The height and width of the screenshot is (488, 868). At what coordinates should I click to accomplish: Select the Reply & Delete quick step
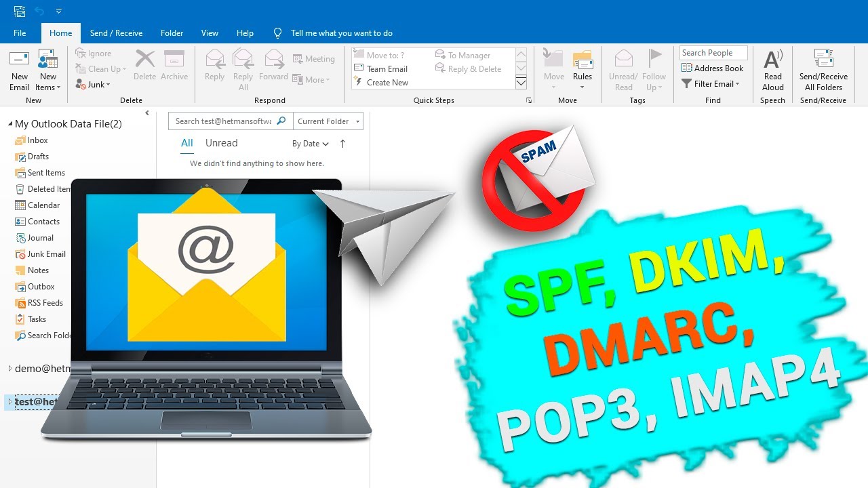coord(468,69)
